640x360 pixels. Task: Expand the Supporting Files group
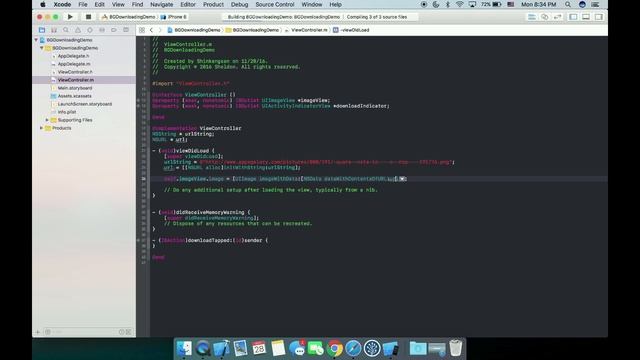(47, 120)
